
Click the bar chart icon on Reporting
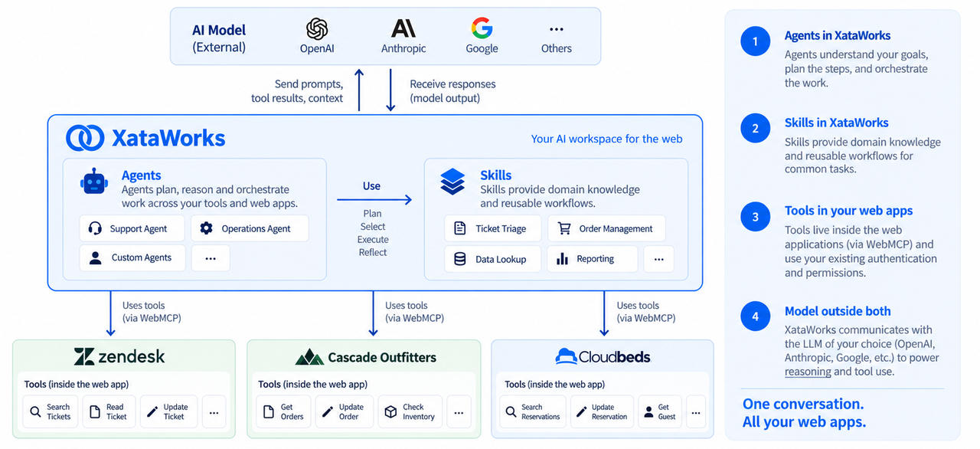coord(563,259)
